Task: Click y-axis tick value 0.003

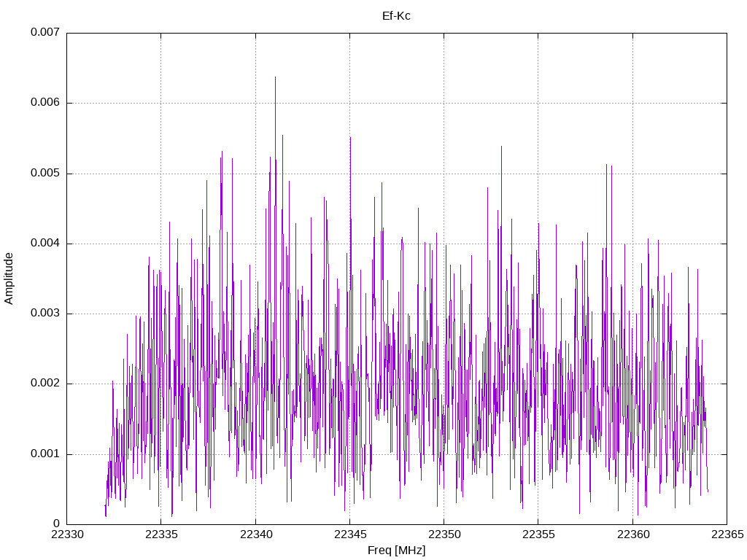Action: pos(45,314)
